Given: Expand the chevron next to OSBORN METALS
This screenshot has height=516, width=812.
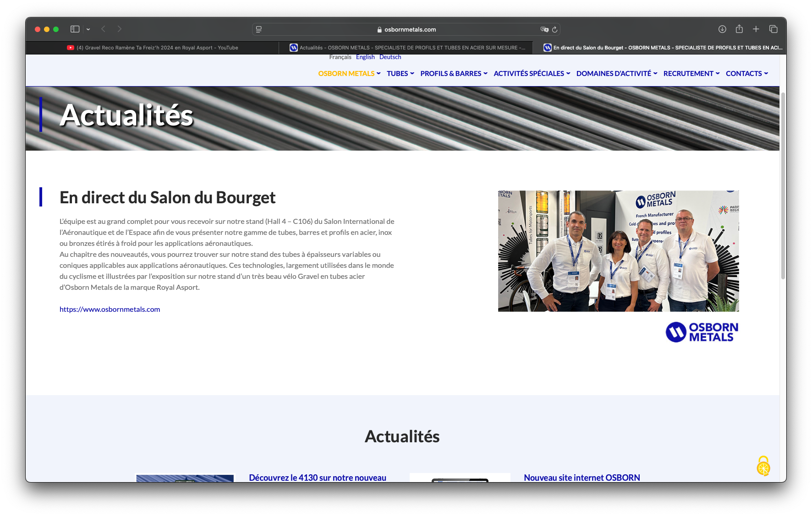Looking at the screenshot, I should point(379,73).
